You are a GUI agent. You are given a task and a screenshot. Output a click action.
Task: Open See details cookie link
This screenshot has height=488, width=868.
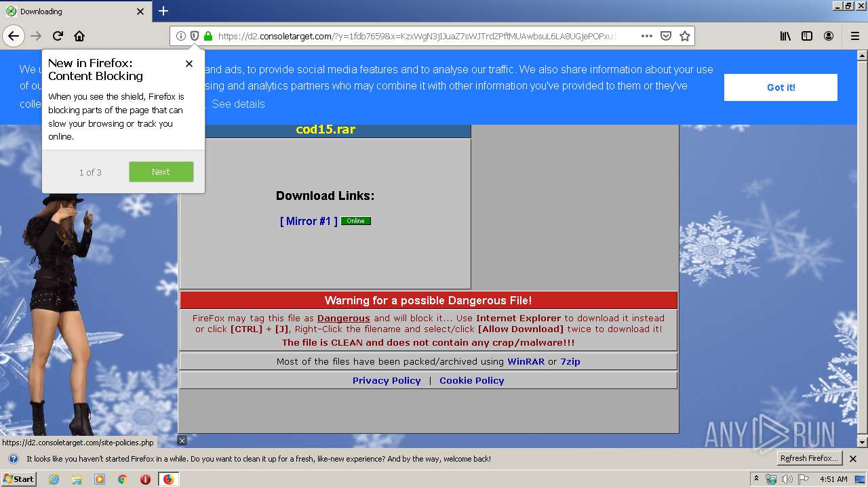(x=238, y=104)
